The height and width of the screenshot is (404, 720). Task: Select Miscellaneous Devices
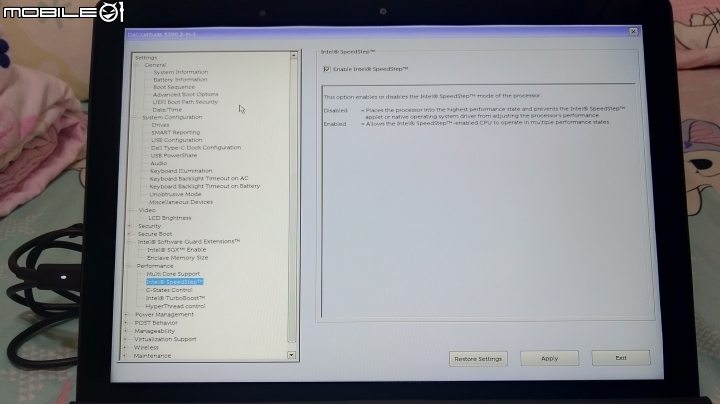click(x=180, y=202)
